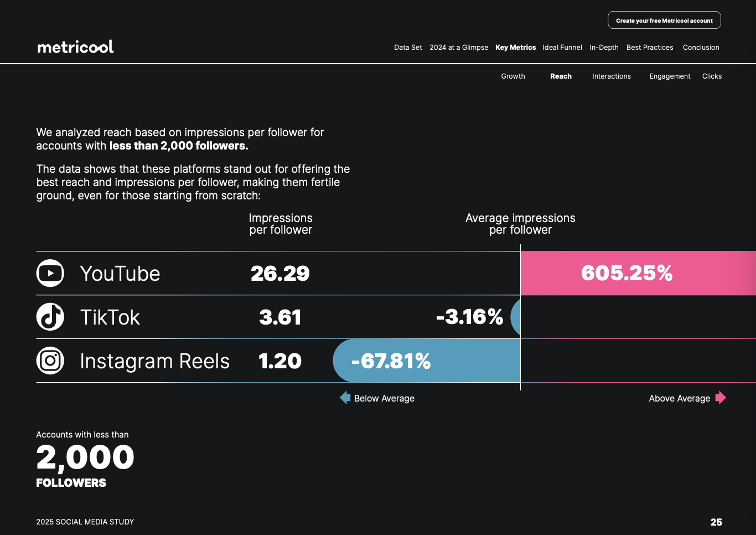Click the blue Below Average arrow
Screen dimensions: 756x535
345,398
